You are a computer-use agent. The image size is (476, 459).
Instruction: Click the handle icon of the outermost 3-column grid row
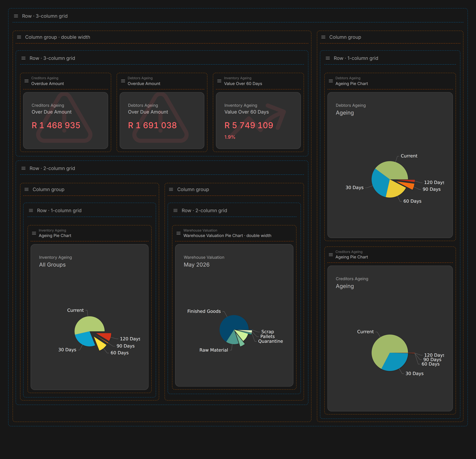point(16,16)
